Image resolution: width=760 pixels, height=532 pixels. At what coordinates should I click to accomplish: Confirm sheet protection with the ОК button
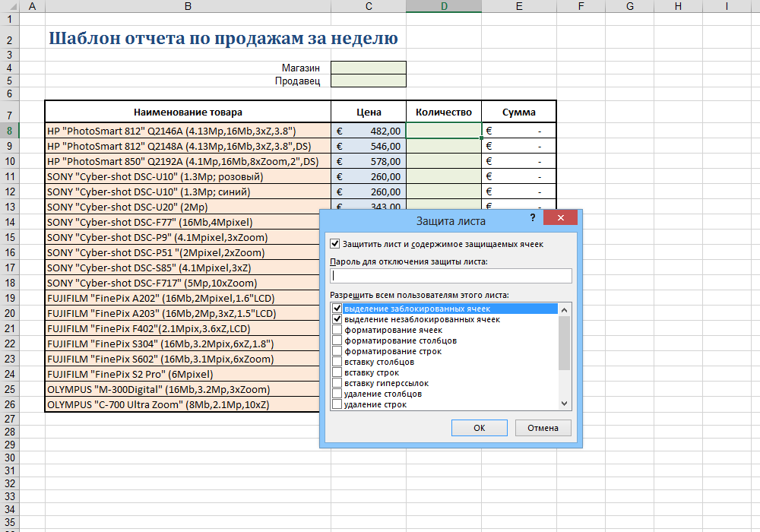coord(480,428)
